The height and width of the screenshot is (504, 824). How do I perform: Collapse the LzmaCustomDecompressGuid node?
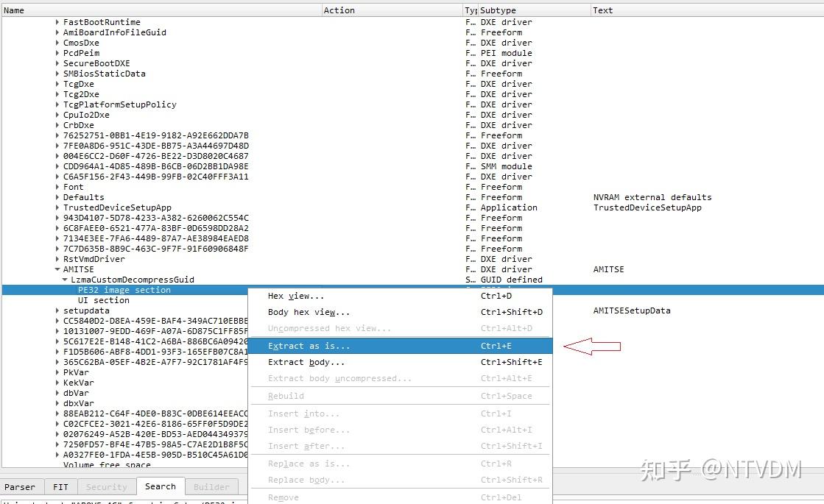[x=65, y=280]
